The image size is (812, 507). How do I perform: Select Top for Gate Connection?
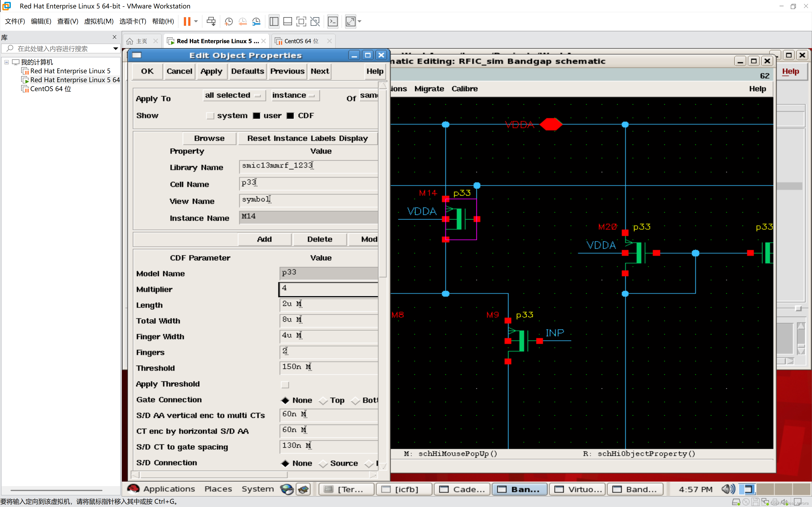click(323, 400)
